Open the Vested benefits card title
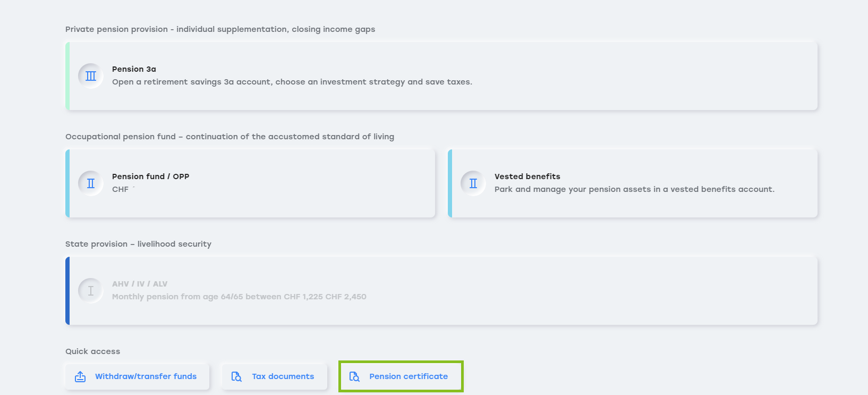Viewport: 868px width, 395px height. point(527,177)
